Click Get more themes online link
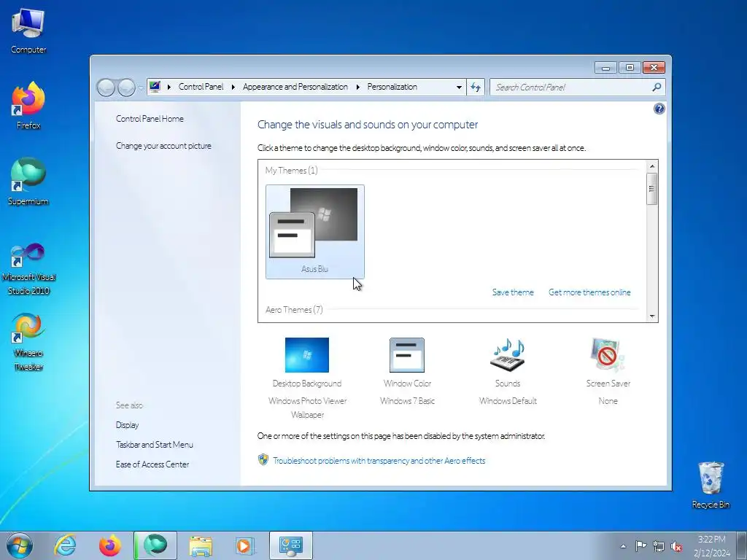The width and height of the screenshot is (747, 560). pyautogui.click(x=589, y=292)
